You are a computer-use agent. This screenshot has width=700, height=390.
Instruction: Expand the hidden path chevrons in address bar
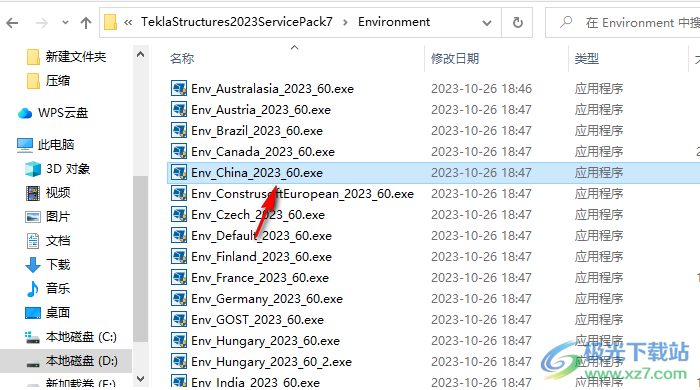[x=128, y=22]
